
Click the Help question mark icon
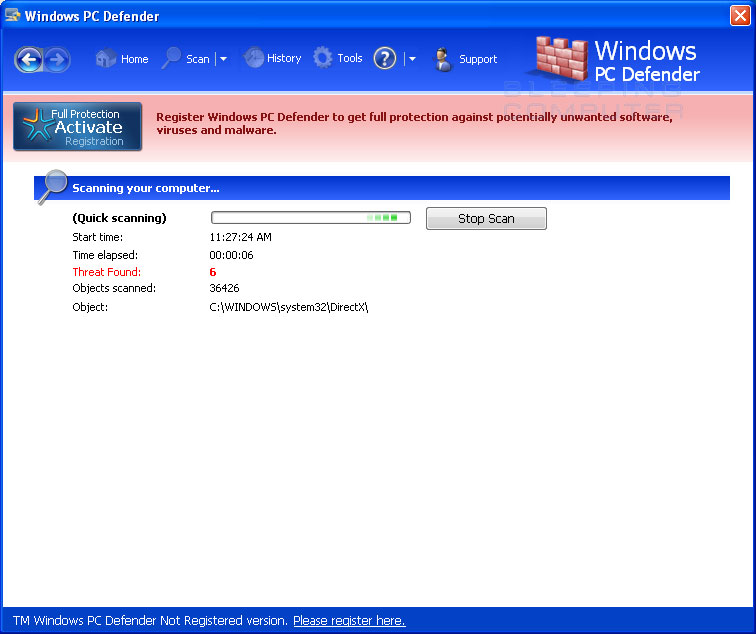pyautogui.click(x=385, y=59)
